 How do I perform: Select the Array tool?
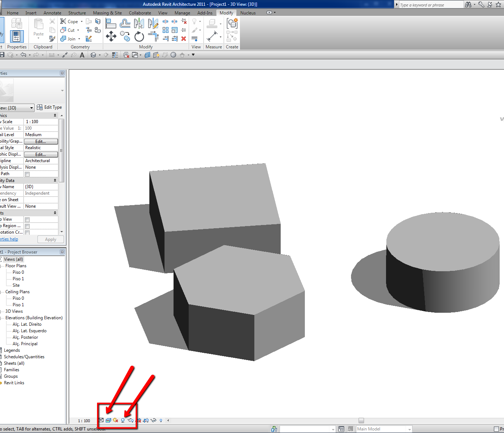point(166,30)
